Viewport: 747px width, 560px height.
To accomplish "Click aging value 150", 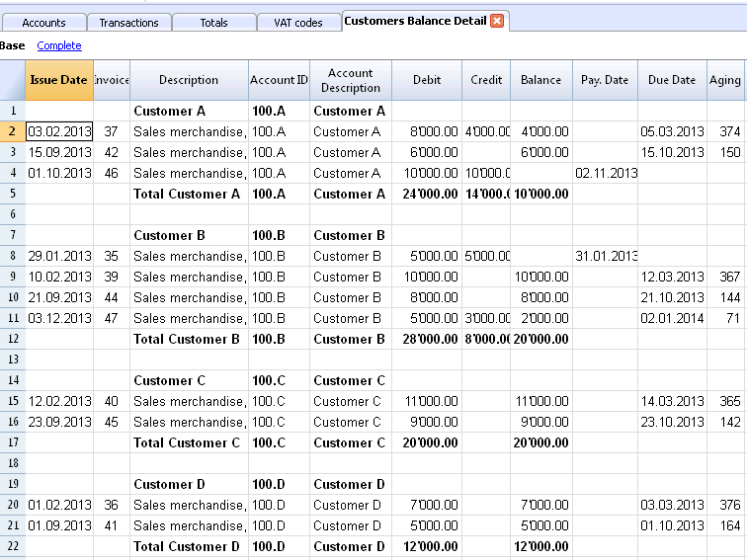I will pos(725,152).
